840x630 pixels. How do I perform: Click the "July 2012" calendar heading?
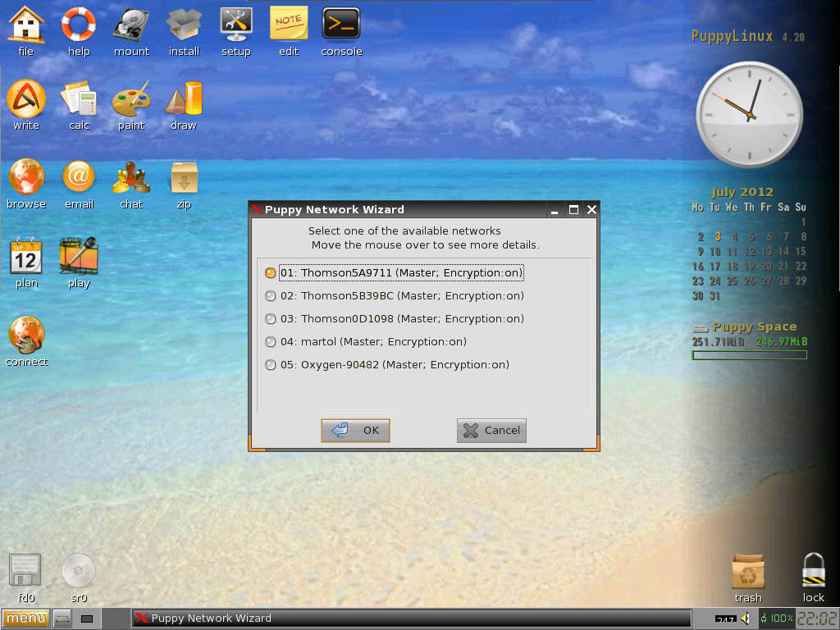[x=742, y=192]
